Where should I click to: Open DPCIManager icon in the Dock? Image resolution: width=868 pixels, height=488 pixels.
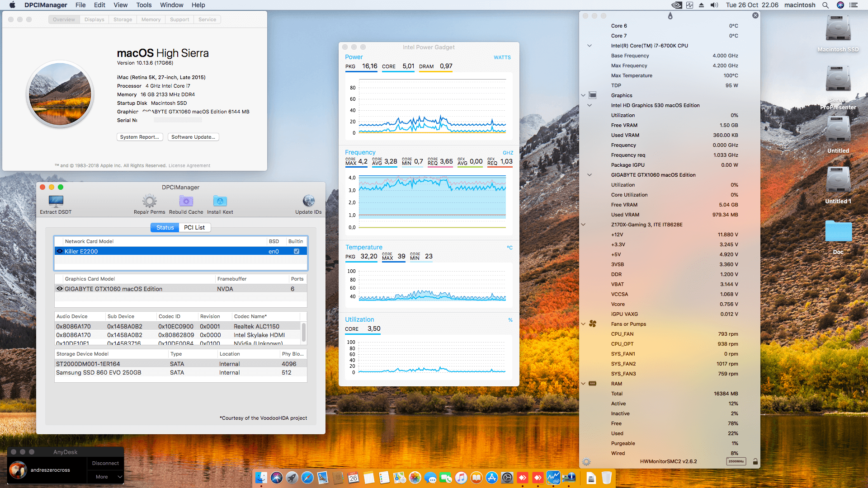pos(569,478)
